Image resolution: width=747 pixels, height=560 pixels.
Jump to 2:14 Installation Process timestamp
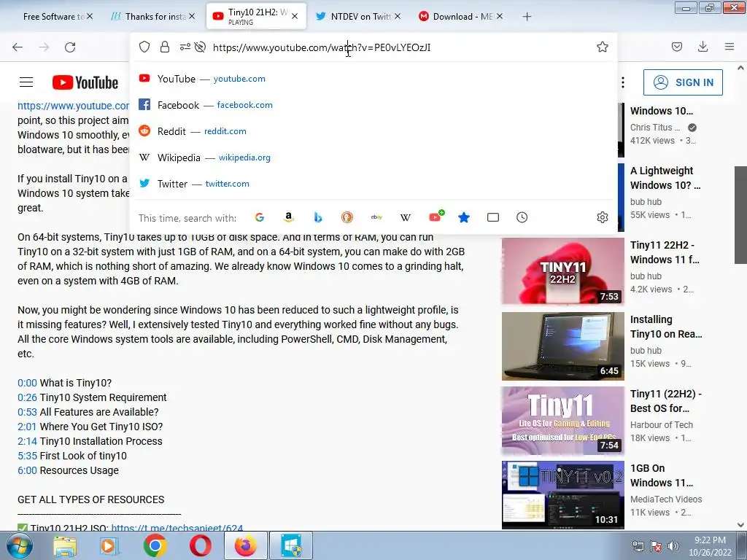click(27, 441)
